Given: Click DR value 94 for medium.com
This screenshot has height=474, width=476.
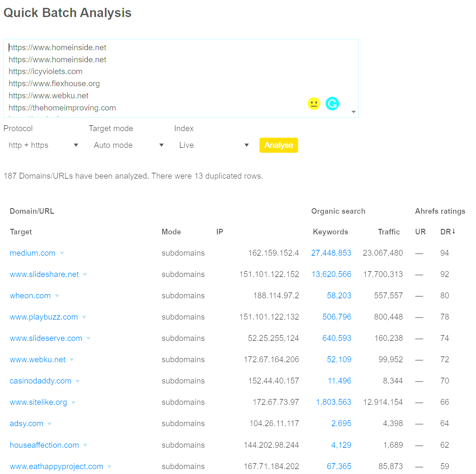Looking at the screenshot, I should click(445, 253).
